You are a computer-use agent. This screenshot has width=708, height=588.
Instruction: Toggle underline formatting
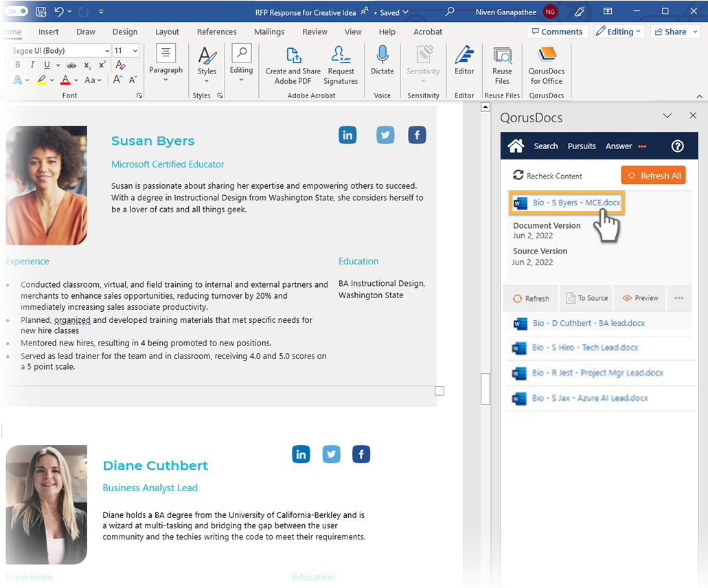[x=47, y=65]
